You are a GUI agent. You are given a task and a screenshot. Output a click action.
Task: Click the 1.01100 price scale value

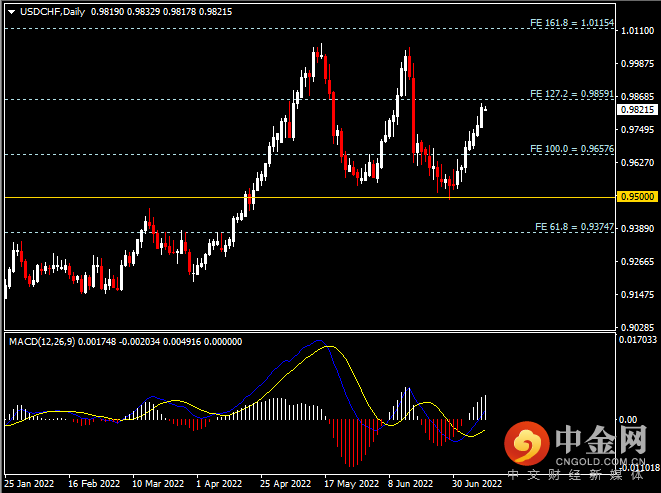pos(637,31)
